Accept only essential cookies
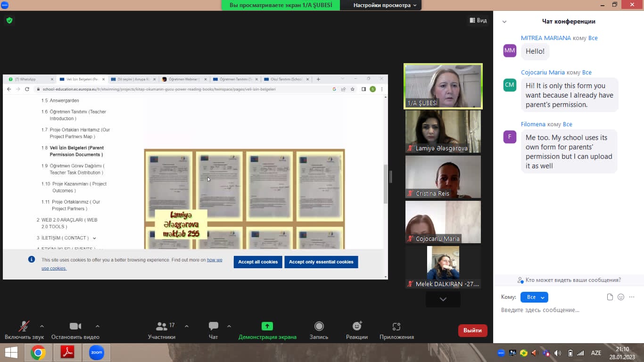This screenshot has height=362, width=644. pyautogui.click(x=321, y=262)
